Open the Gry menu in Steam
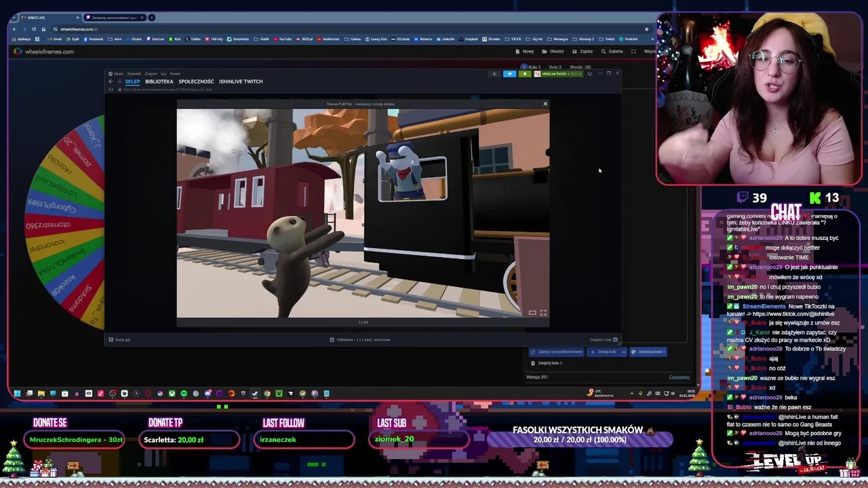 click(x=163, y=73)
